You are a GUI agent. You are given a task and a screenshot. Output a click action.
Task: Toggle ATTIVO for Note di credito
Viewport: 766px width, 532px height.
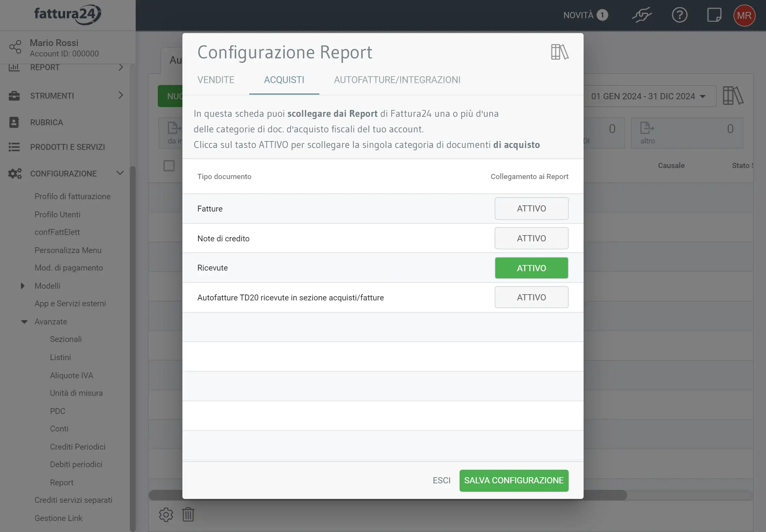pyautogui.click(x=531, y=238)
